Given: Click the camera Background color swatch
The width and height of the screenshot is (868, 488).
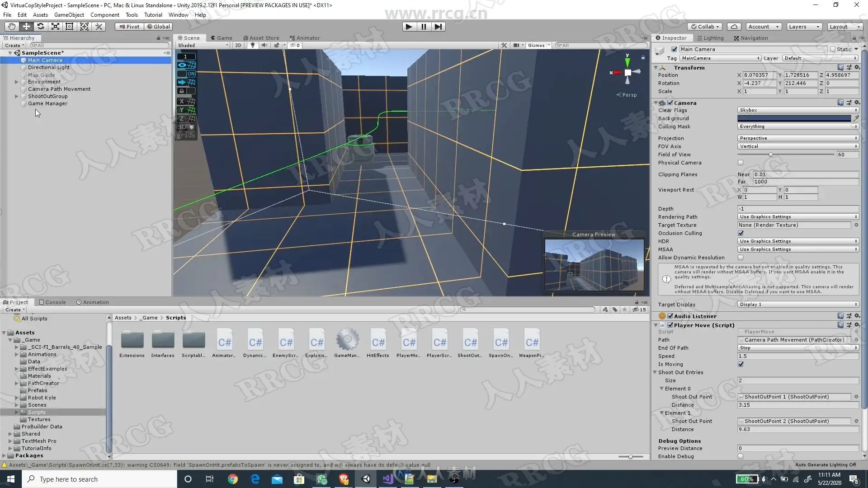Looking at the screenshot, I should coord(794,118).
